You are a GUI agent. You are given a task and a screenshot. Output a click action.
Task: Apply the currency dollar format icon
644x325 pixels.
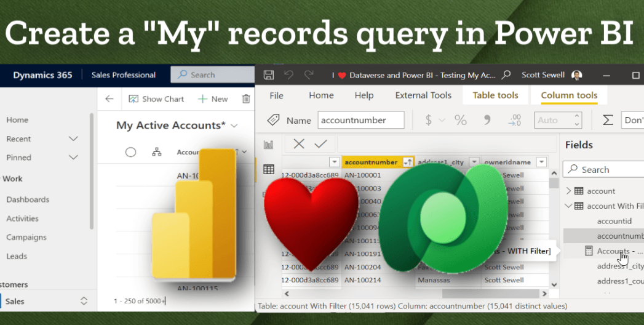point(428,120)
